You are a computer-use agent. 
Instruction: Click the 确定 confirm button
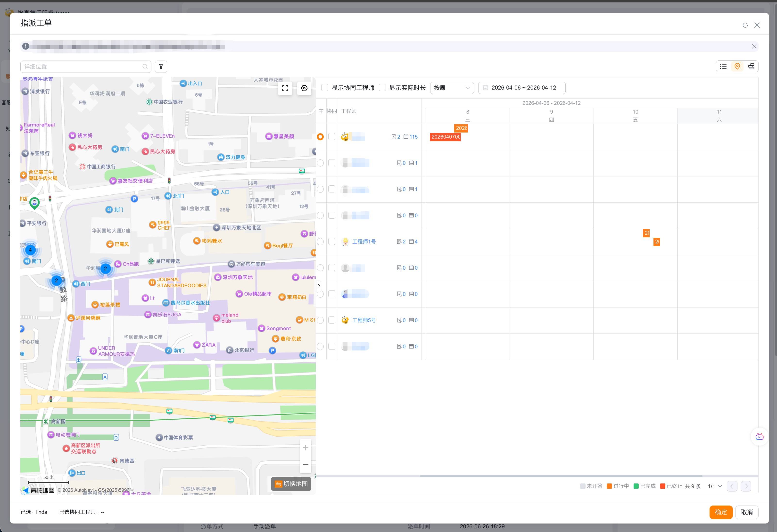pos(721,512)
